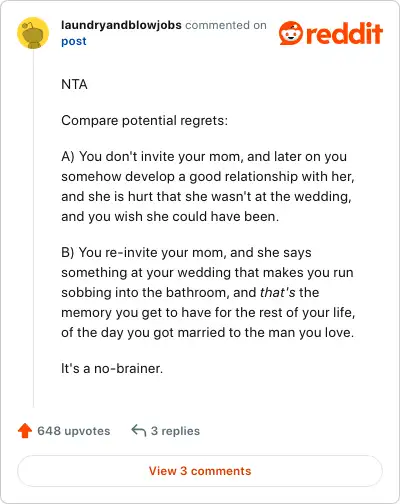Click "It's a no-brainer." sentence

pos(112,369)
